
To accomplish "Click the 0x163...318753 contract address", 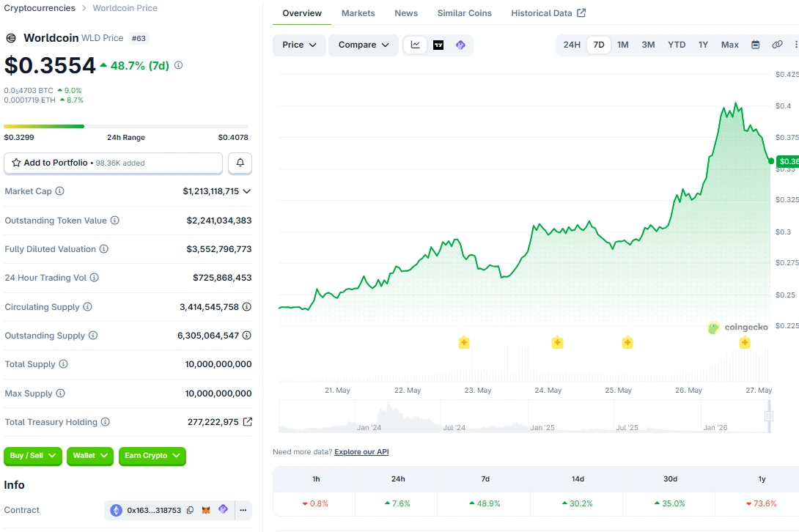I will click(154, 510).
